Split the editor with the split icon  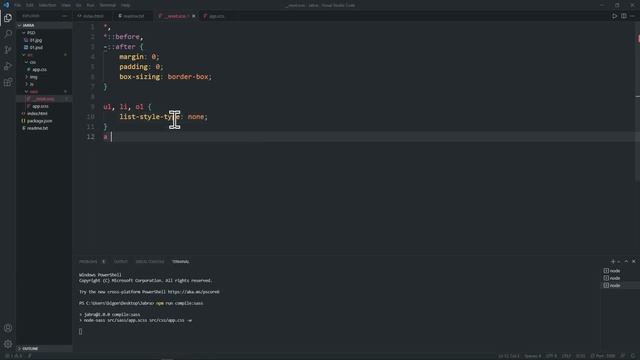[624, 16]
